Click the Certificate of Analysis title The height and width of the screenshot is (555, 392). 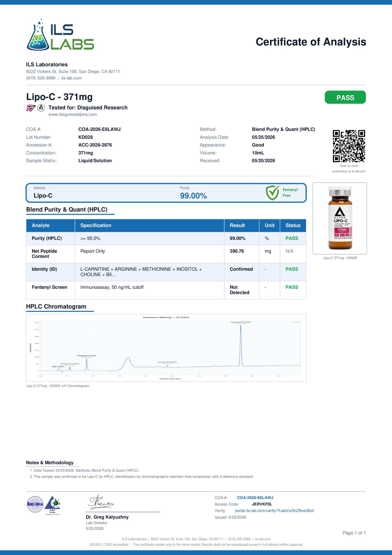click(311, 42)
